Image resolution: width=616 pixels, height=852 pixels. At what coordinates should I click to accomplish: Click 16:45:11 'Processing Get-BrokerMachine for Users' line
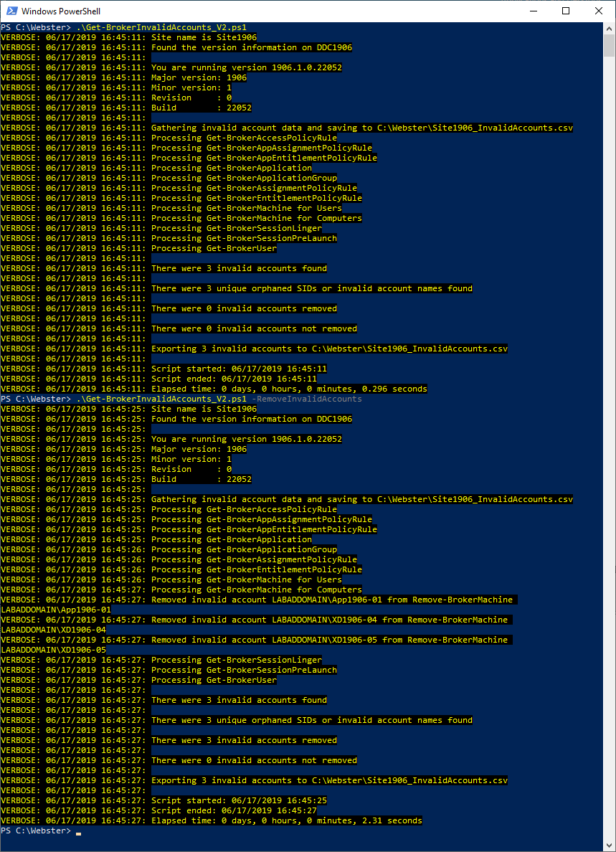coord(171,208)
